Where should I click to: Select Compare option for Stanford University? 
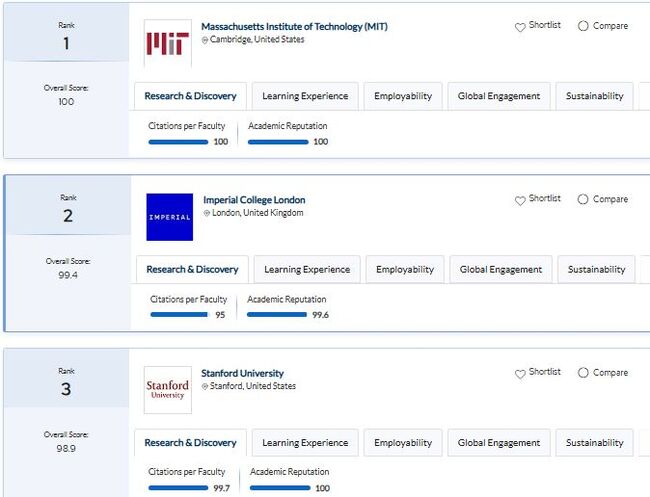tap(583, 372)
